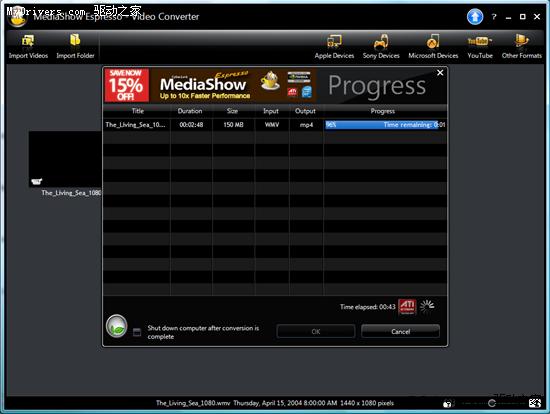Adjust the thumbnail zoom slider knob
Screen dimensions: 550x414
[x=492, y=403]
